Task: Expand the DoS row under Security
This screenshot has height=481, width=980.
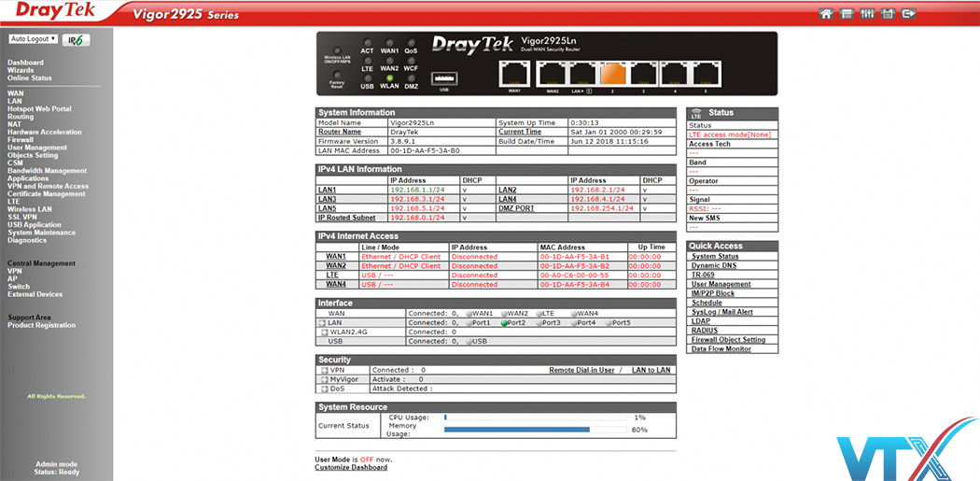Action: tap(323, 389)
